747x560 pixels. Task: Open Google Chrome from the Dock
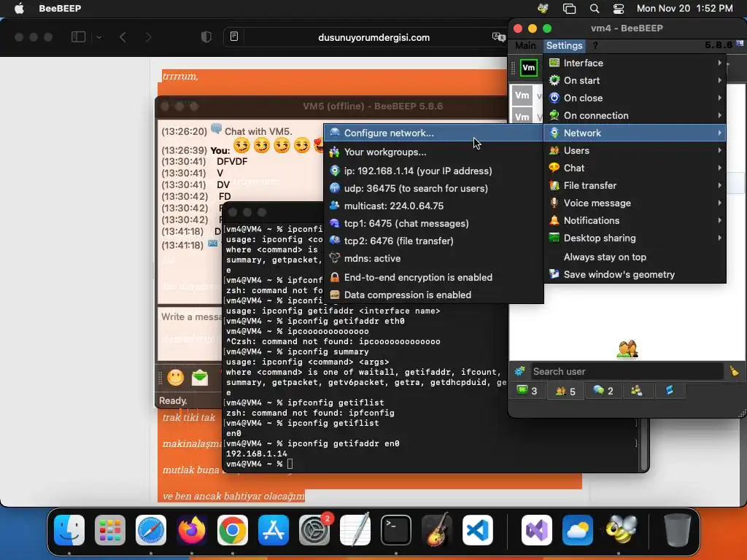click(233, 529)
